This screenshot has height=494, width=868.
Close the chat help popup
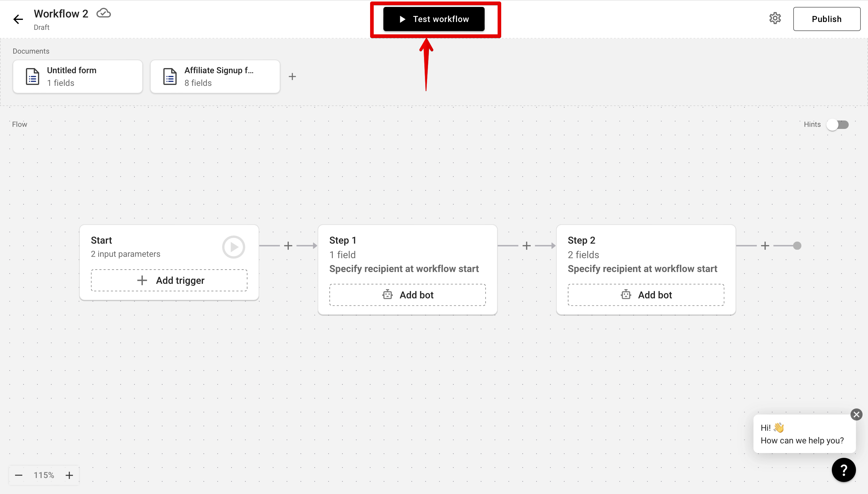coord(857,414)
